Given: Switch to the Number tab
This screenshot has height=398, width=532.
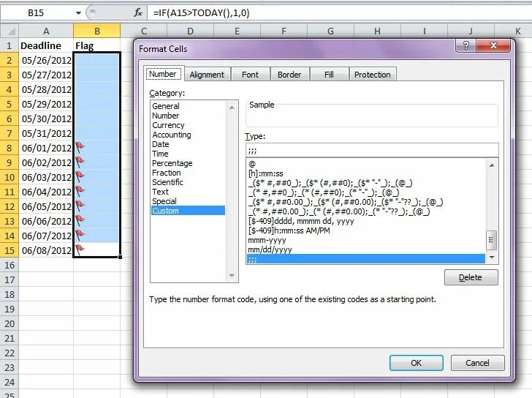Looking at the screenshot, I should pos(163,74).
